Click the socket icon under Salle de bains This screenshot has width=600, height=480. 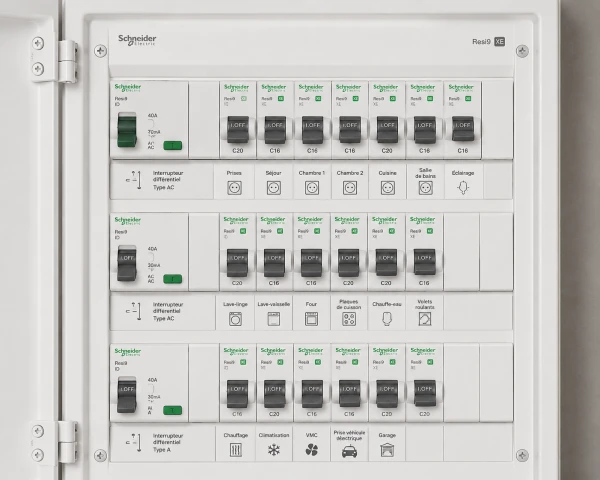426,188
